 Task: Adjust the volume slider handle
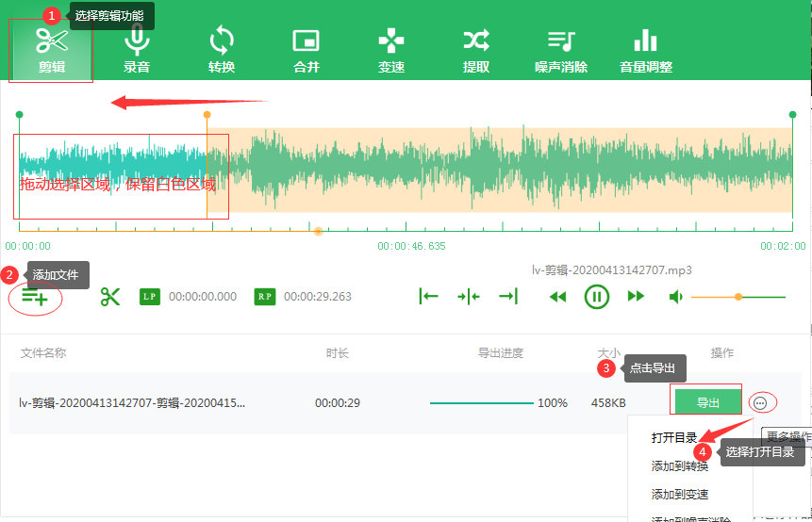tap(738, 297)
